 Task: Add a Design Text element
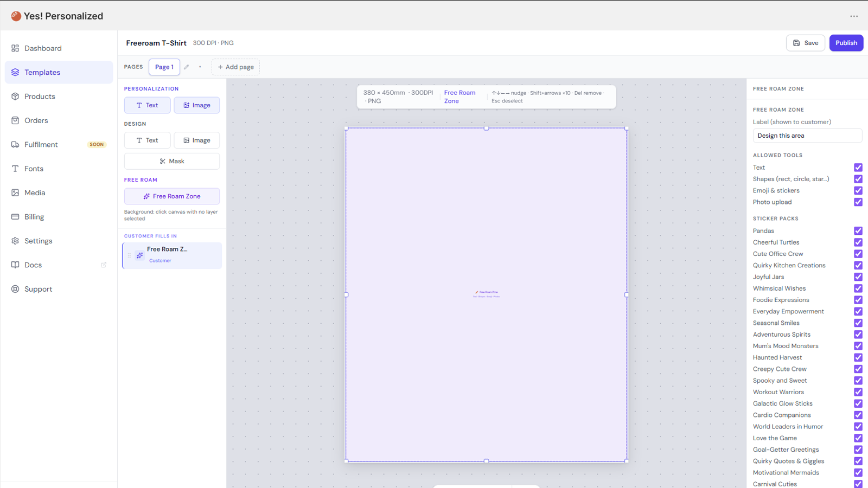point(148,140)
